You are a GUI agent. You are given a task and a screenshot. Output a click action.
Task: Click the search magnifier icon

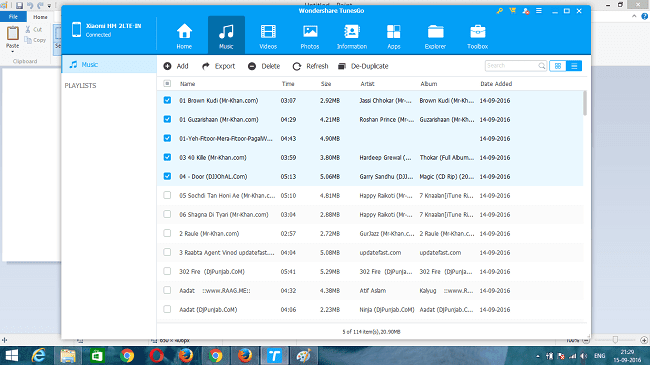click(541, 66)
